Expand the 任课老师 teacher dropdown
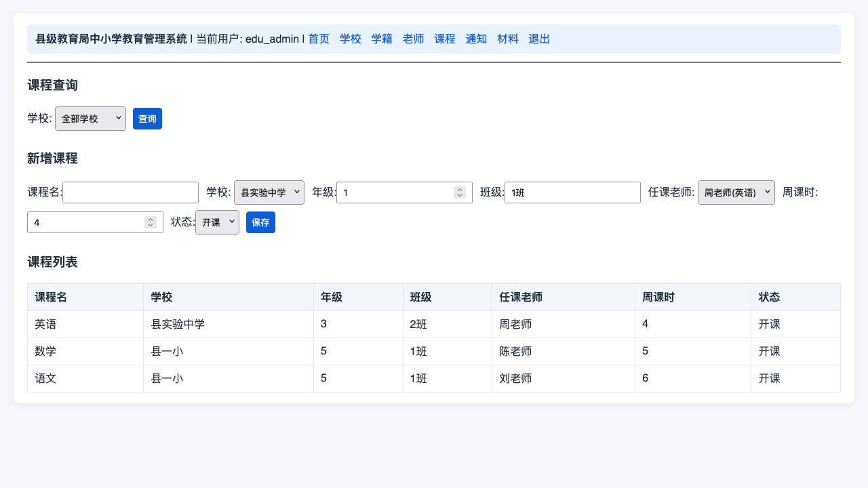This screenshot has height=488, width=868. (736, 192)
